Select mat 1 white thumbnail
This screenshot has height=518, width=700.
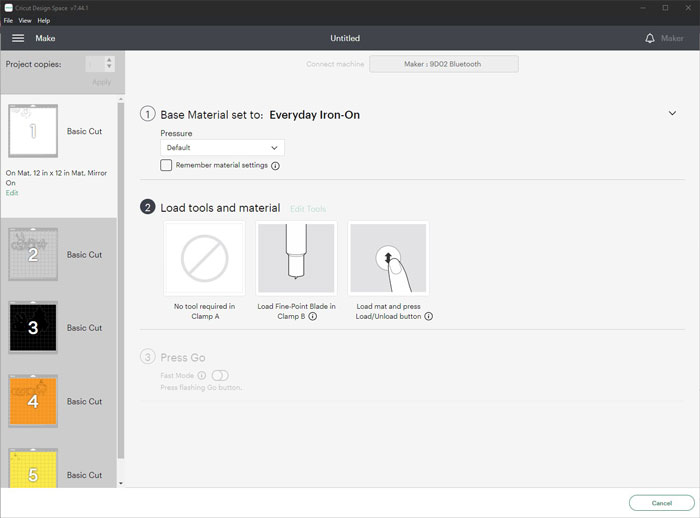tap(33, 131)
